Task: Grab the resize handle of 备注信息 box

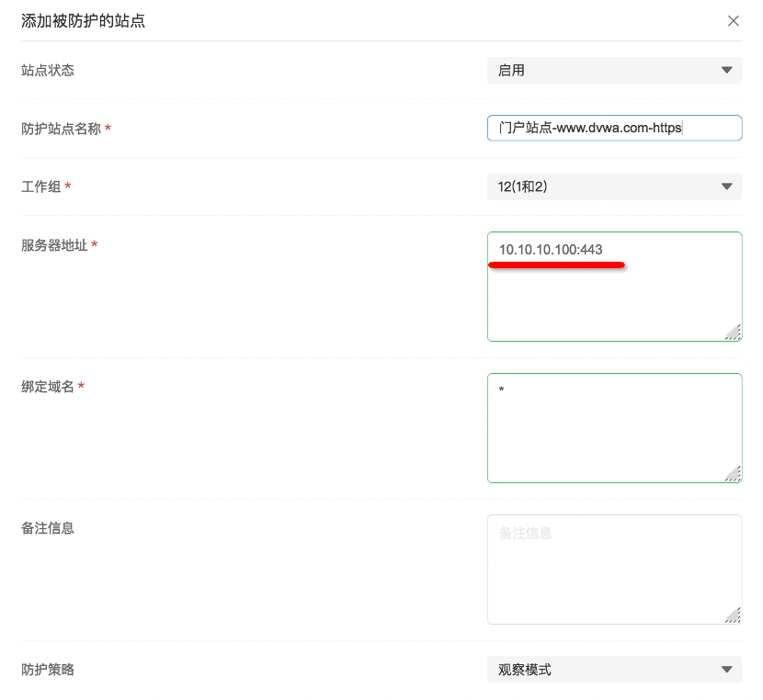Action: 733,615
